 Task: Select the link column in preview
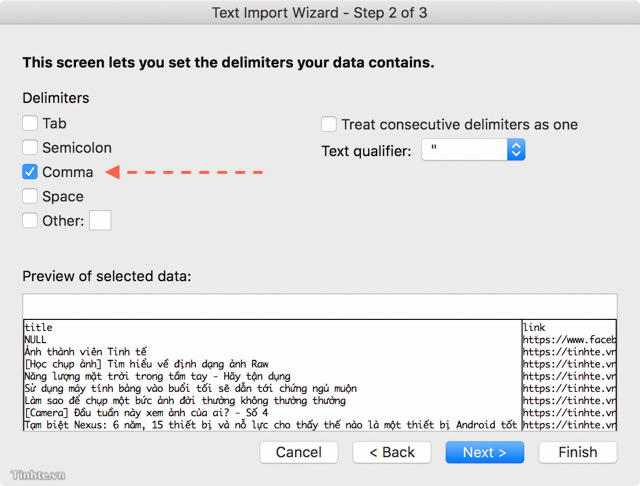(569, 375)
